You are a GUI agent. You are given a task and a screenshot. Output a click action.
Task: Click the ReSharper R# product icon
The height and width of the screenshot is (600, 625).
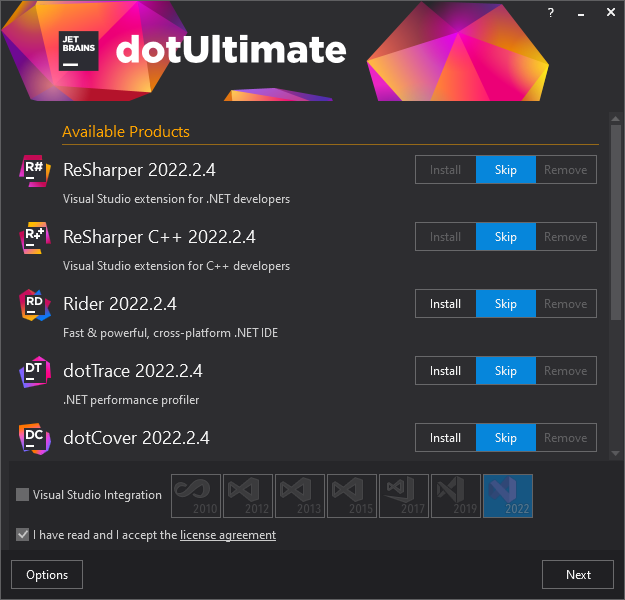coord(35,171)
